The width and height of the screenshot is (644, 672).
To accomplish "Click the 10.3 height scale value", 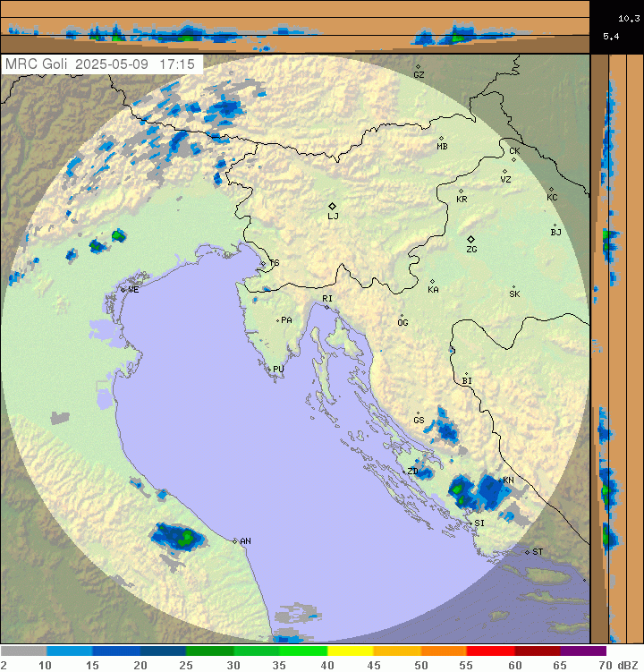I will click(x=629, y=19).
